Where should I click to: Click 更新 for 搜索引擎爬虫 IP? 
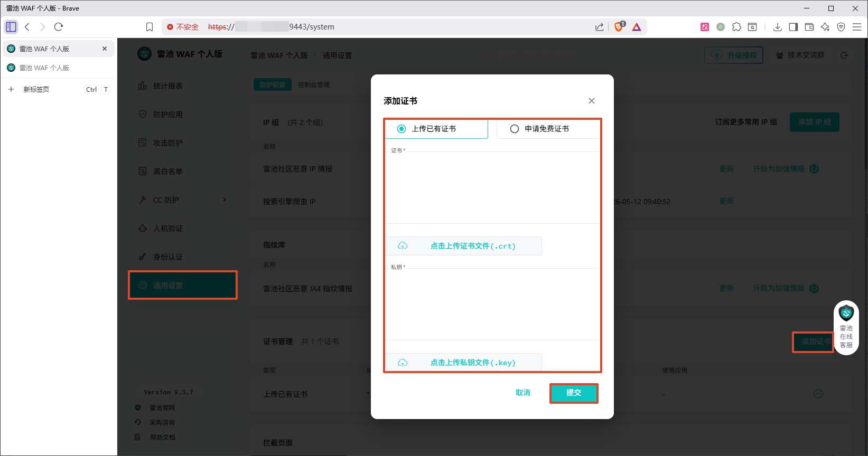click(726, 201)
